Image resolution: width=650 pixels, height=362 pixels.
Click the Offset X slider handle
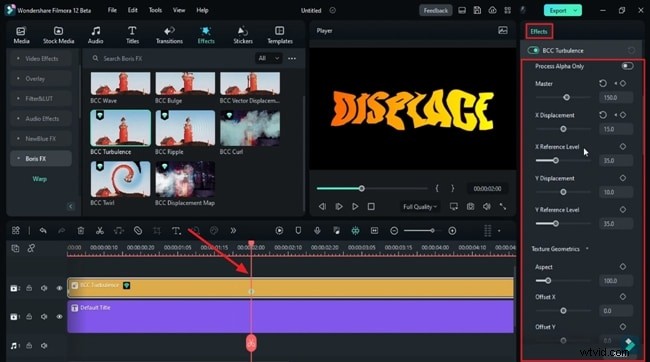(563, 311)
